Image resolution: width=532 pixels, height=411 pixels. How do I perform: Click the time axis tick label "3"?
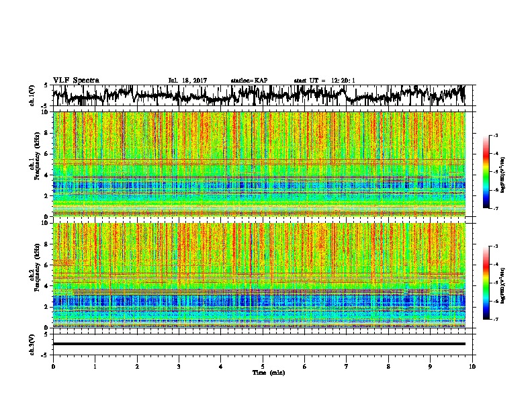[179, 367]
